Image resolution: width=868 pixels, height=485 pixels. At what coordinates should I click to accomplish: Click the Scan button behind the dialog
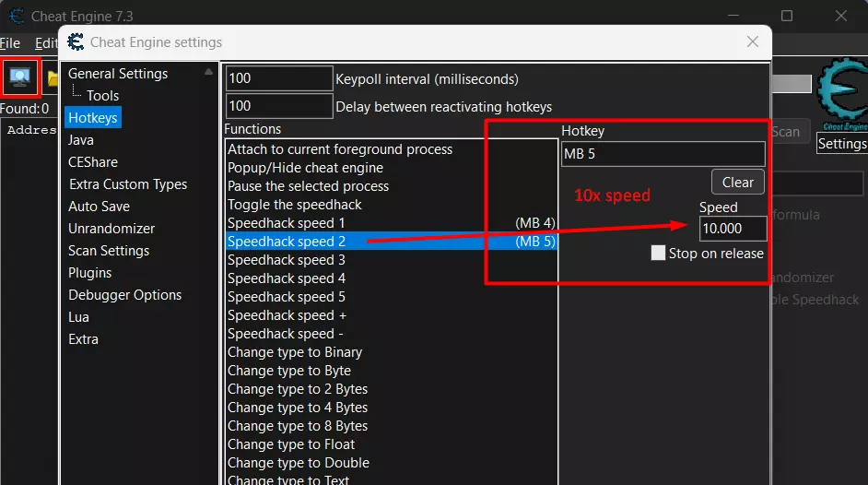791,132
